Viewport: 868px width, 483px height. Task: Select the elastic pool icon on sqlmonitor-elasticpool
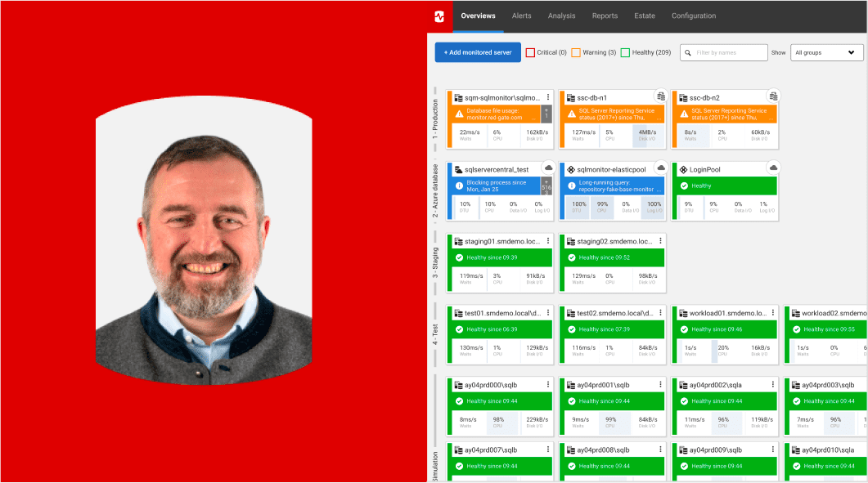coord(570,169)
